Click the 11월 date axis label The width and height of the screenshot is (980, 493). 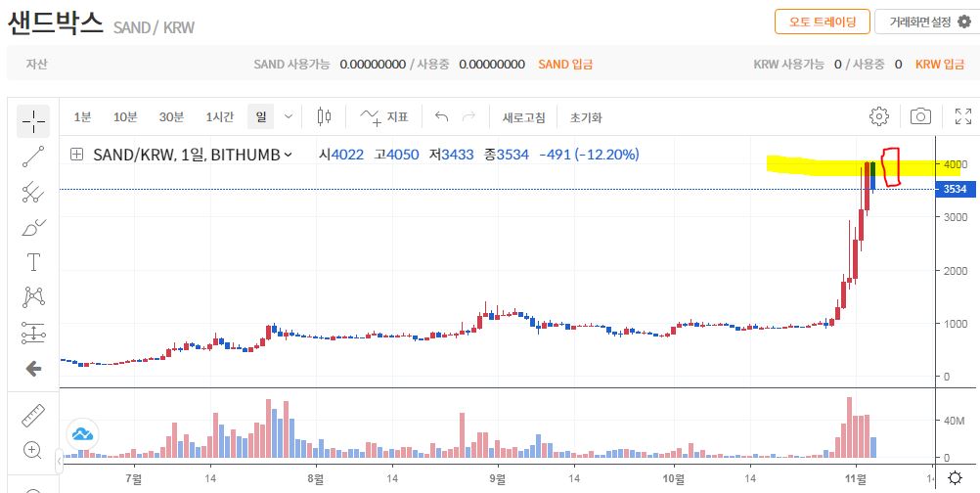856,478
